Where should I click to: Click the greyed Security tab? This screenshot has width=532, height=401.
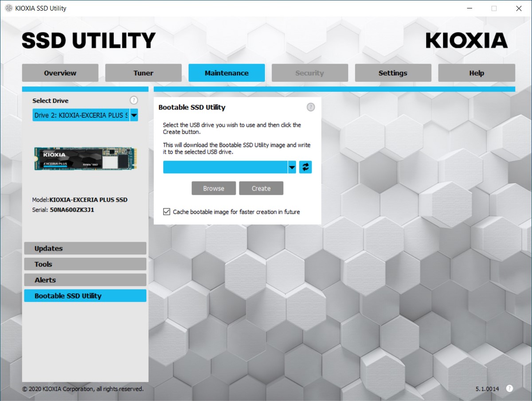pyautogui.click(x=310, y=73)
